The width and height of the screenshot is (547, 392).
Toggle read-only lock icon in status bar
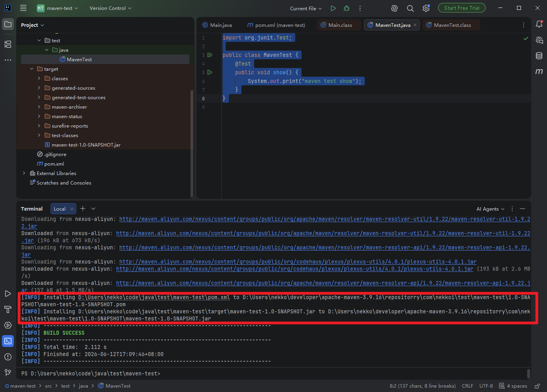[x=538, y=386]
